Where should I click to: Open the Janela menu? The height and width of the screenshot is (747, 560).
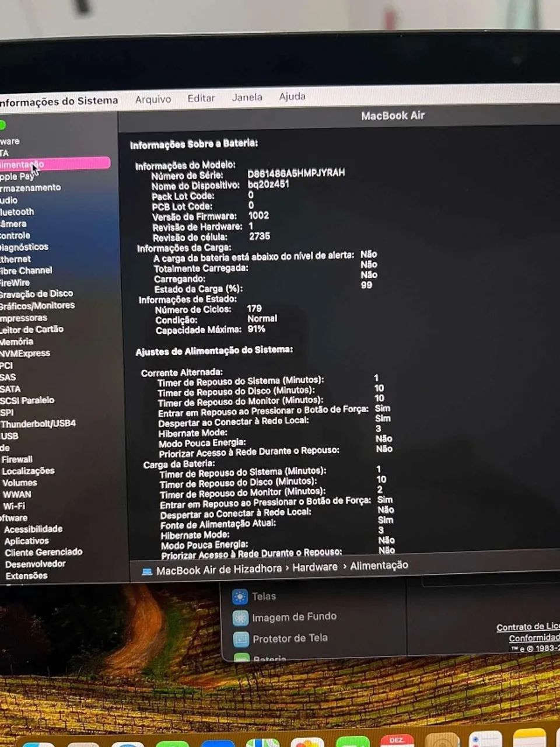pyautogui.click(x=247, y=97)
